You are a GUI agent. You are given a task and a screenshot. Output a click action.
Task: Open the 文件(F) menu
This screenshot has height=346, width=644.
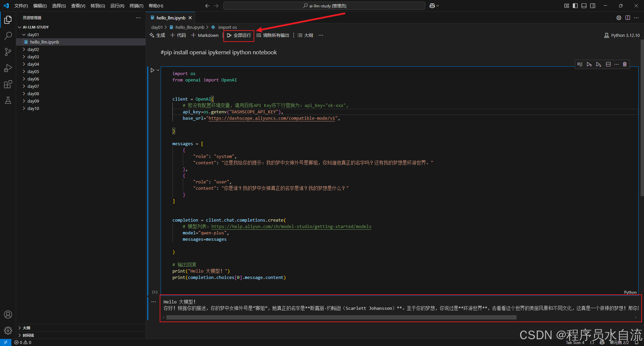tap(21, 6)
